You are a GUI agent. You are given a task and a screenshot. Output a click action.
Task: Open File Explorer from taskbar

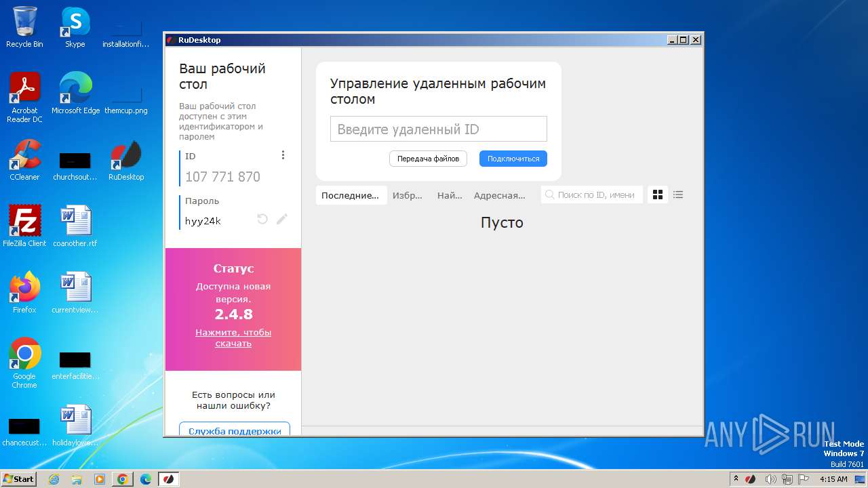point(77,479)
